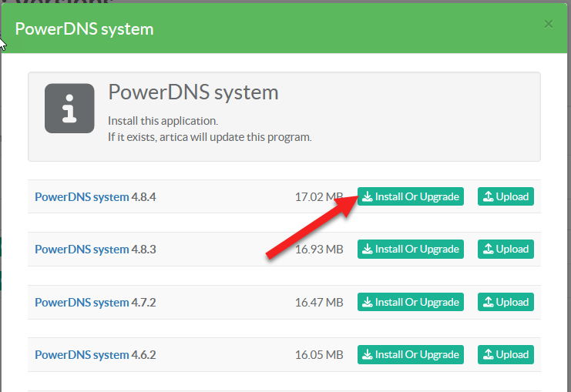Screen dimensions: 571x392
Task: Upload a package for version 4.7.2
Action: [x=506, y=302]
